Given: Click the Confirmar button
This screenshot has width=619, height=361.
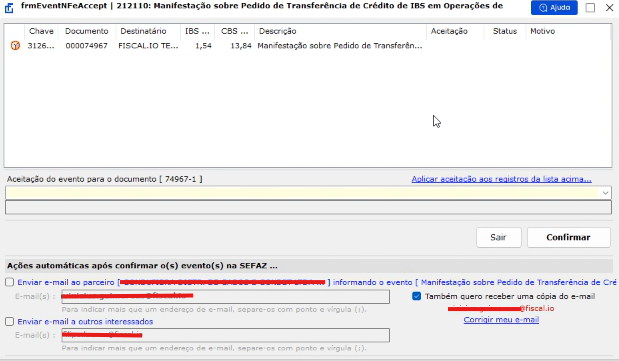Looking at the screenshot, I should [568, 237].
